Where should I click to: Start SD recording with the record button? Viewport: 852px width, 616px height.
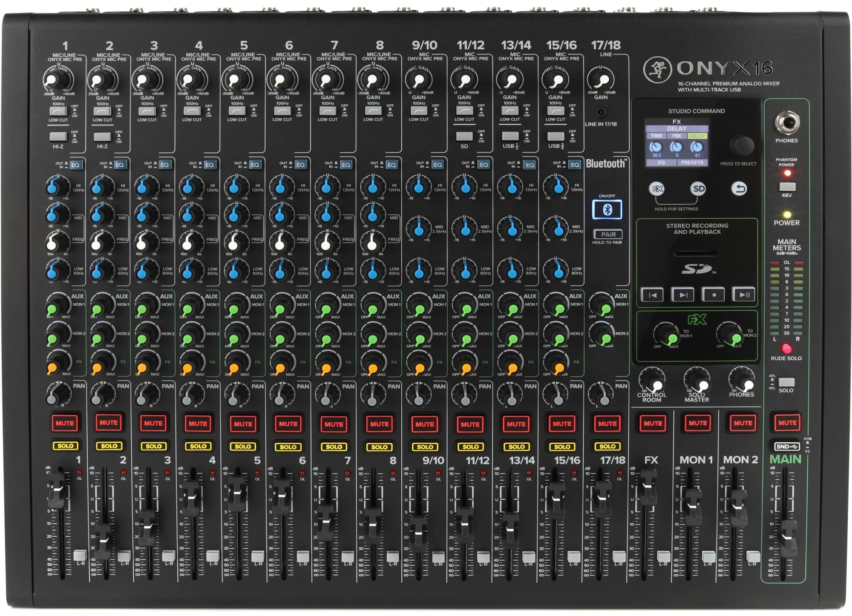point(714,295)
